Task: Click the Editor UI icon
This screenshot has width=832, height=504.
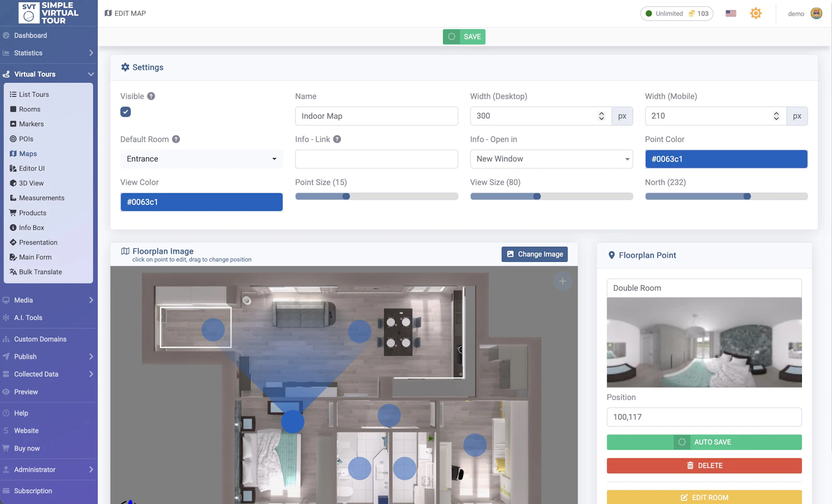Action: (13, 168)
